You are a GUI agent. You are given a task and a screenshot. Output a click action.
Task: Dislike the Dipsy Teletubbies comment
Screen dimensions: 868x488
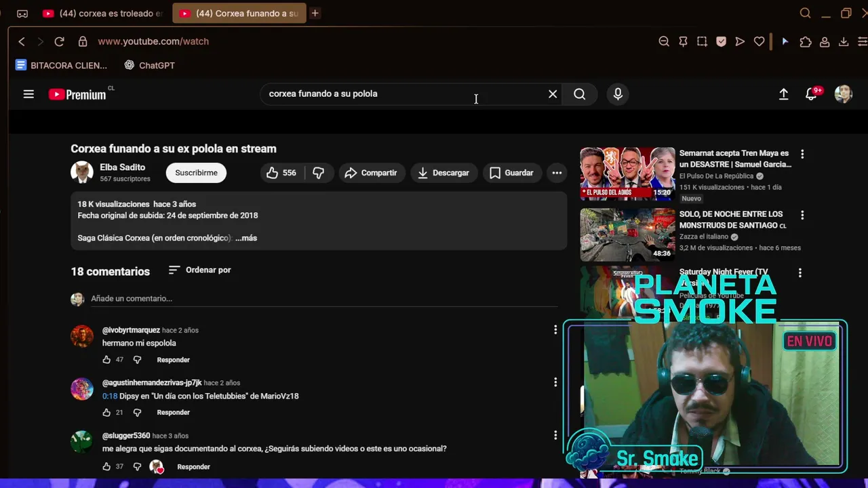(x=137, y=413)
